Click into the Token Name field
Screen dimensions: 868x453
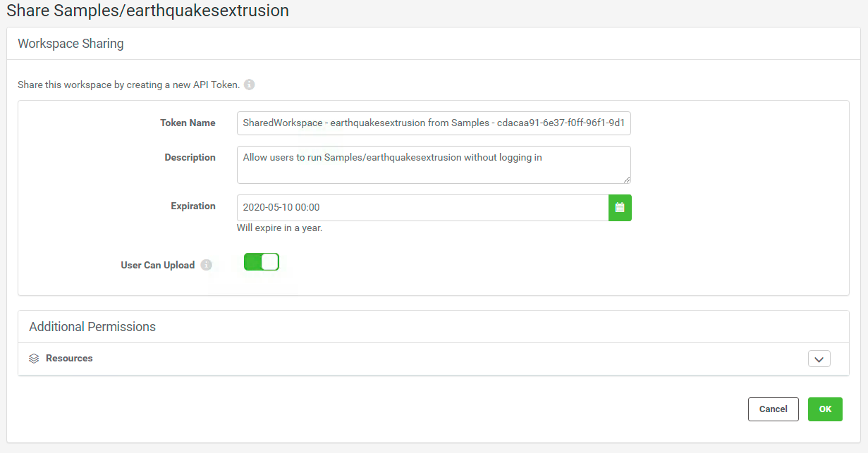click(x=434, y=123)
